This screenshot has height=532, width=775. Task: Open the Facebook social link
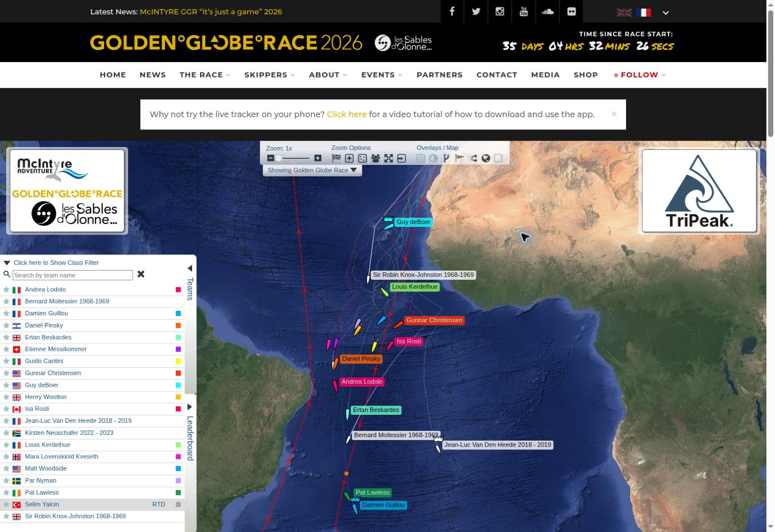coord(452,11)
